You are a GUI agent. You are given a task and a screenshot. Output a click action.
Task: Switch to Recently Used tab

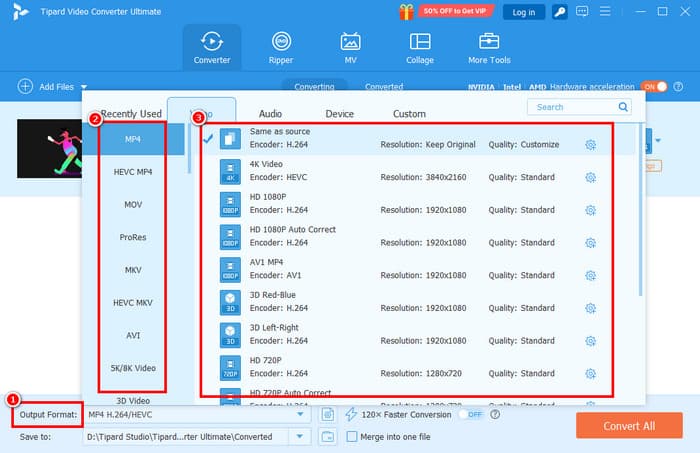(x=131, y=114)
